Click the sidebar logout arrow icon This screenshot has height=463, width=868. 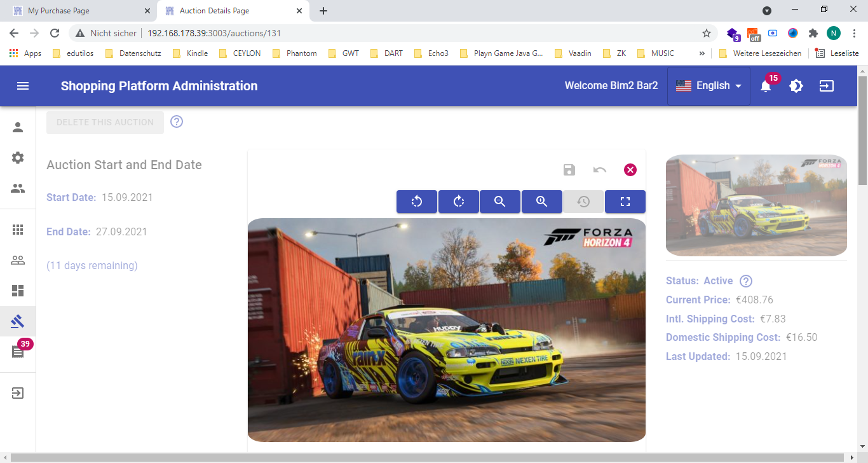click(x=18, y=393)
